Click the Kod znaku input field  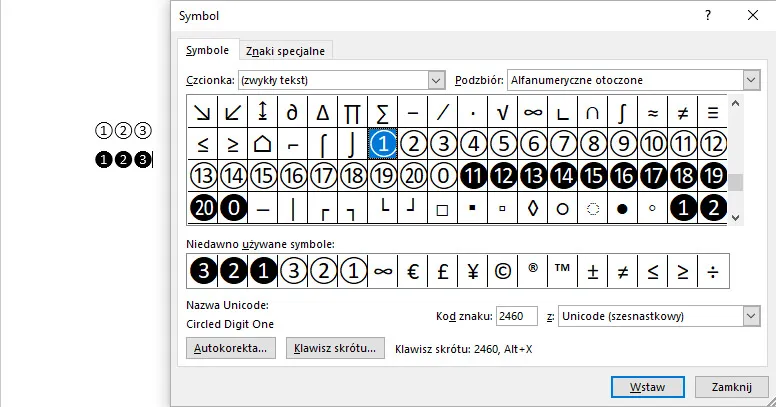click(x=516, y=316)
